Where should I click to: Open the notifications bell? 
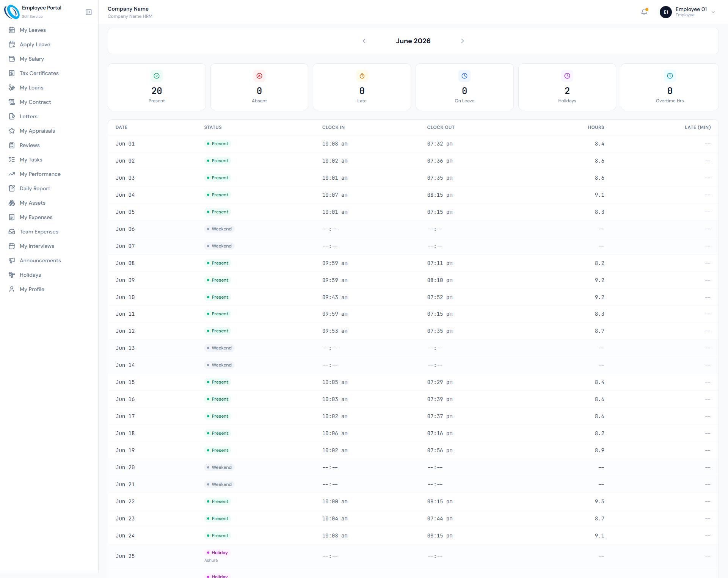pos(644,12)
